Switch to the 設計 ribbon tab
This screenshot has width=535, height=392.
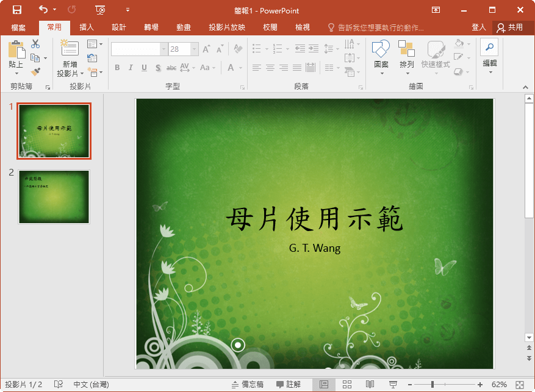(x=119, y=27)
